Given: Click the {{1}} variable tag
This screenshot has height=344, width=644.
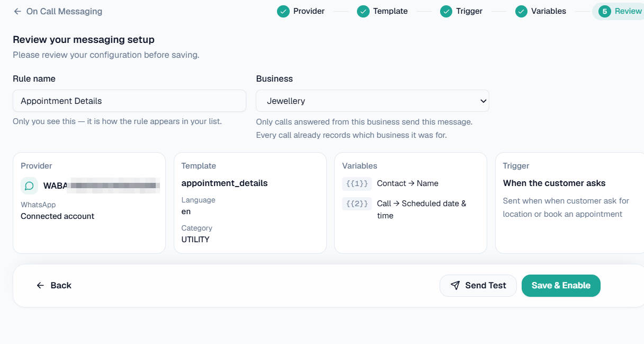Looking at the screenshot, I should [357, 183].
